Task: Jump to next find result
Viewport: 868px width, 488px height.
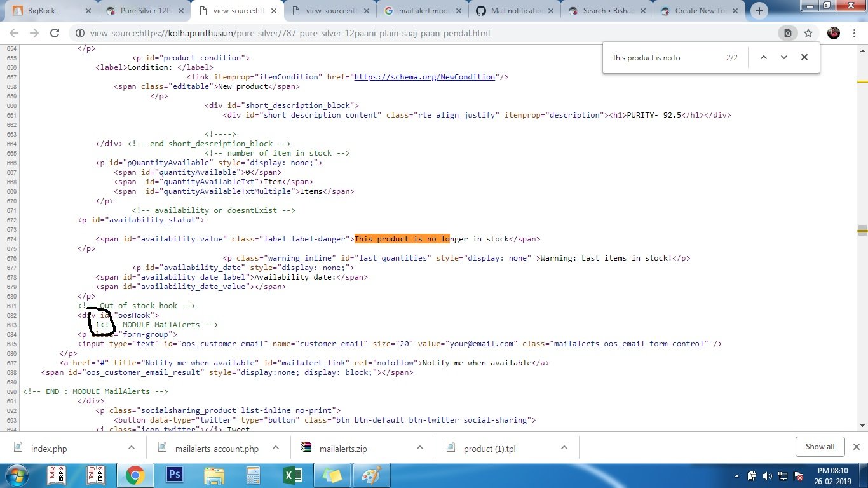Action: (x=784, y=57)
